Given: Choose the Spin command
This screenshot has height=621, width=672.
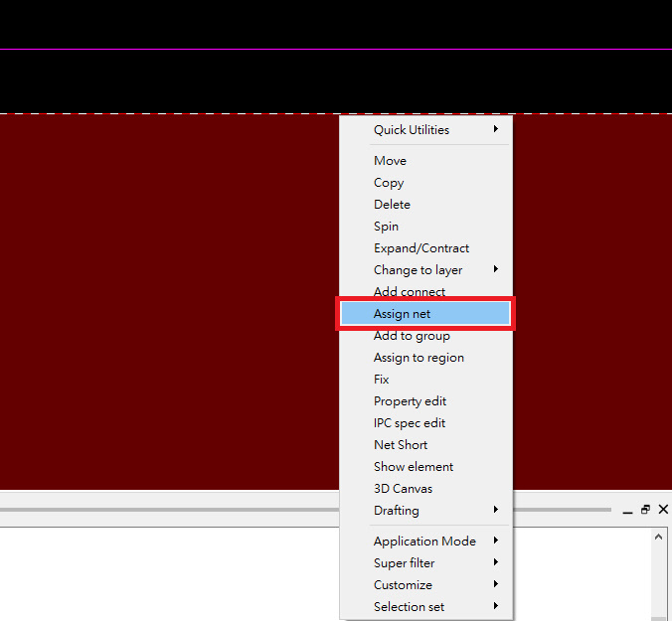Looking at the screenshot, I should [x=425, y=227].
